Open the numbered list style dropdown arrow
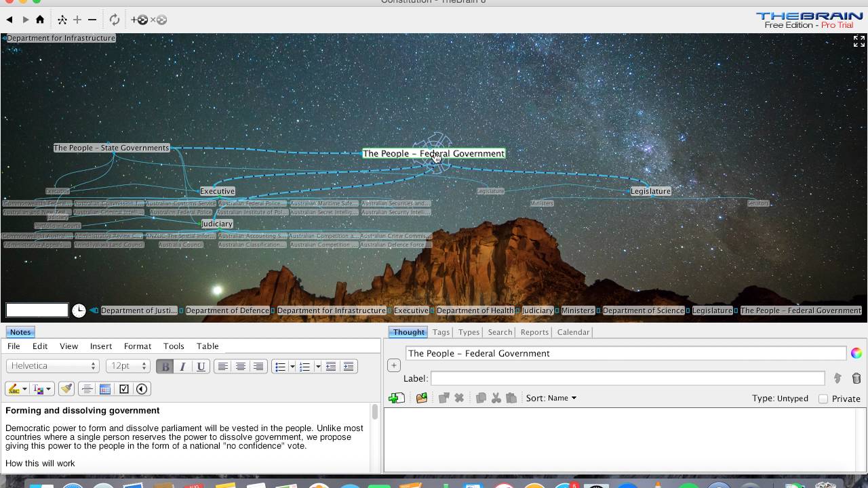 coord(317,367)
